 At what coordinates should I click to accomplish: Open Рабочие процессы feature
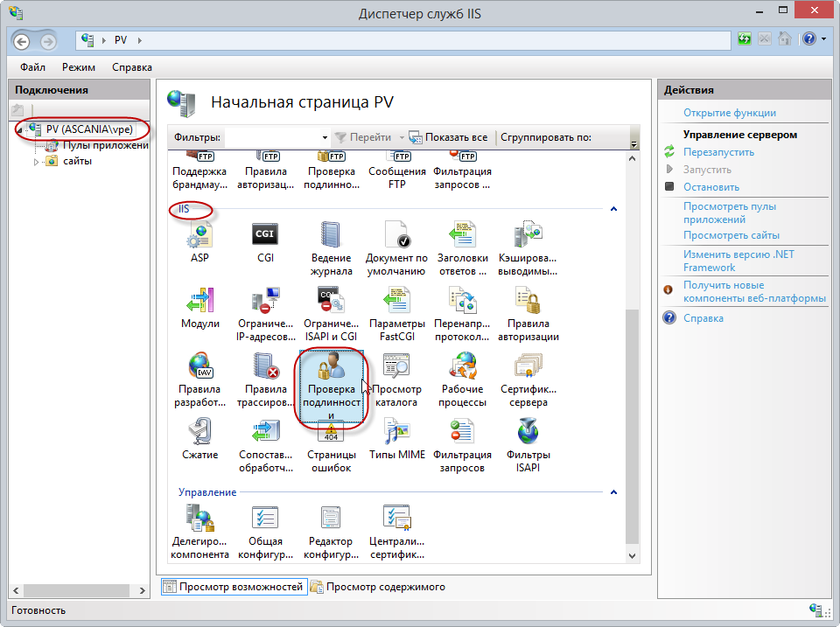click(462, 380)
